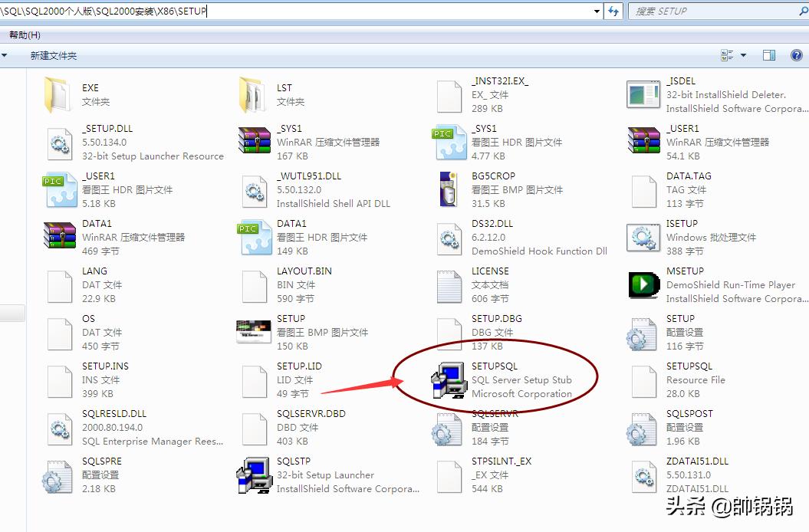Click the Help question mark icon

[796, 54]
